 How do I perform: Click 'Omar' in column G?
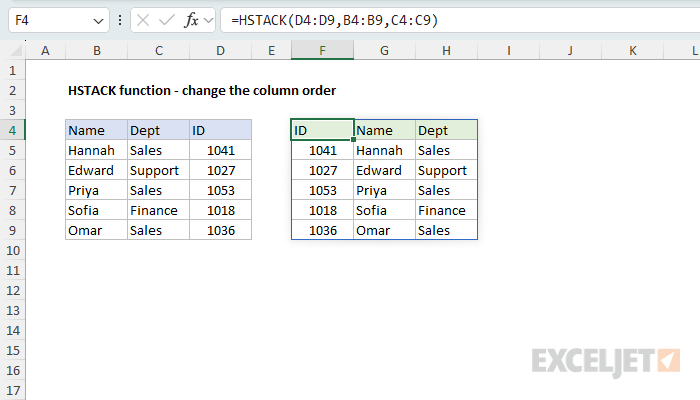[x=384, y=230]
